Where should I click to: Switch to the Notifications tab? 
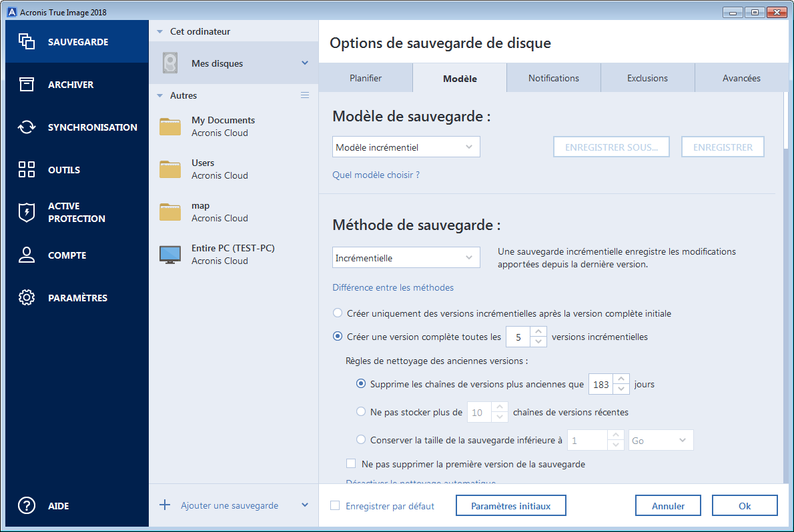click(x=554, y=78)
